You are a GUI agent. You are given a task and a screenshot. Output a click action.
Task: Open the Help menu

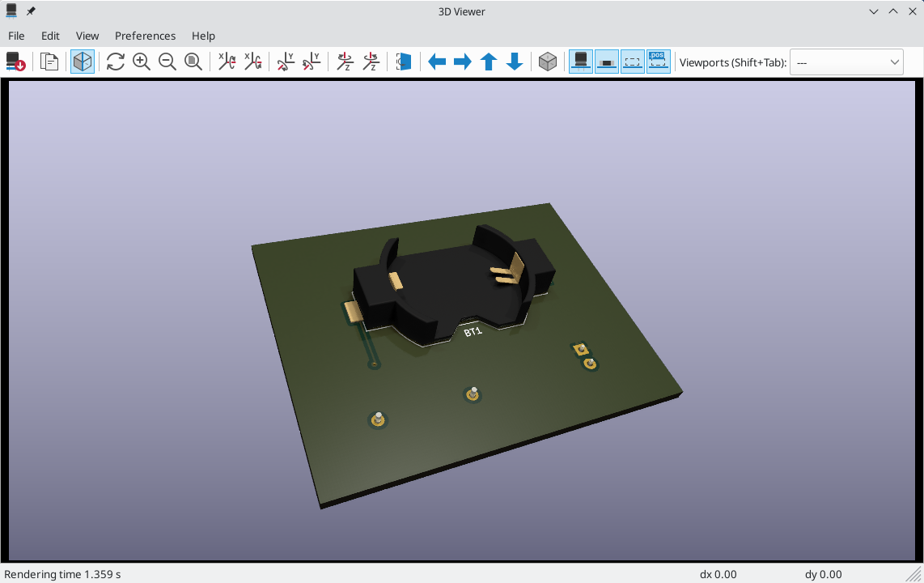(203, 36)
